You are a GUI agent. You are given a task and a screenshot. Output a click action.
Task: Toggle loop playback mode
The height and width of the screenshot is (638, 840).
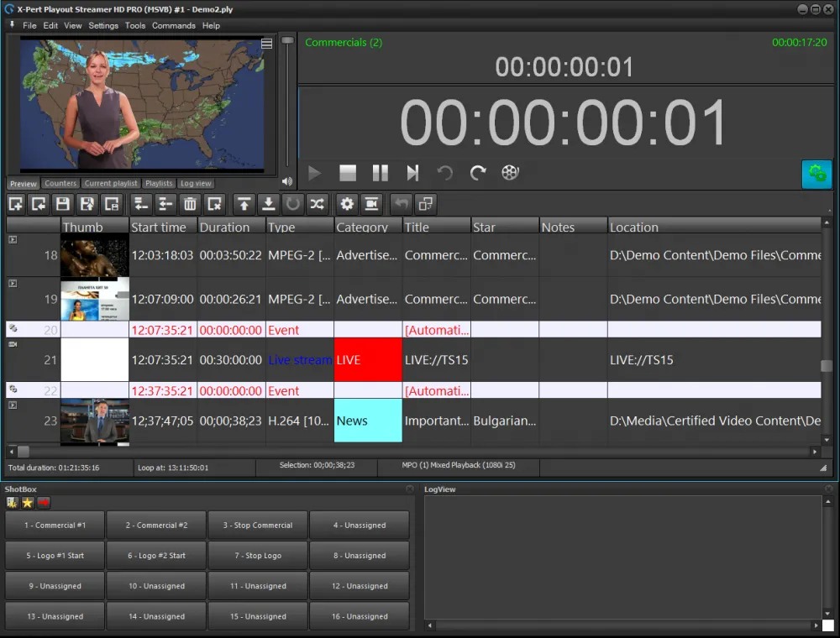(291, 204)
